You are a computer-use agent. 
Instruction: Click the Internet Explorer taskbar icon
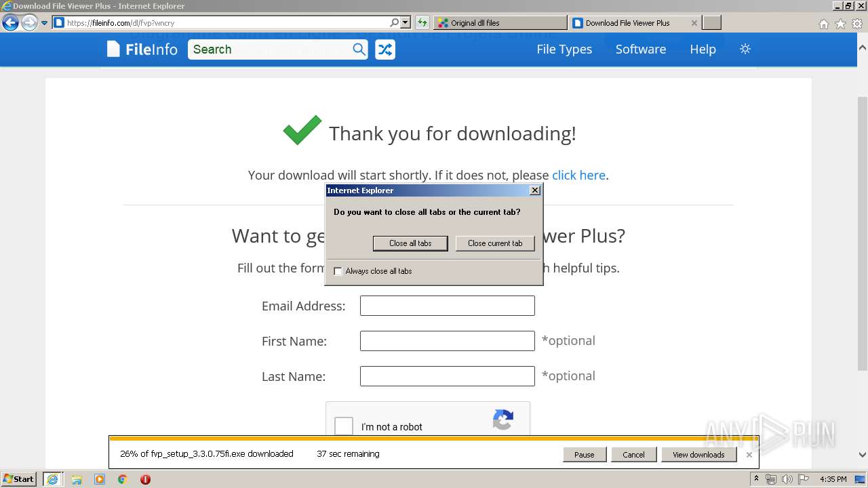(53, 479)
